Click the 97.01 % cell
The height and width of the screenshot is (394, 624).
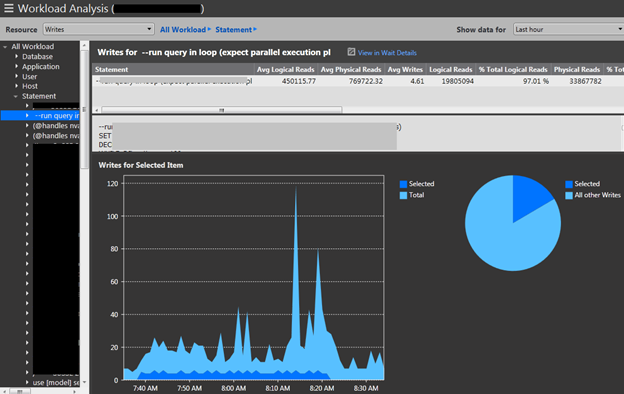coord(536,81)
